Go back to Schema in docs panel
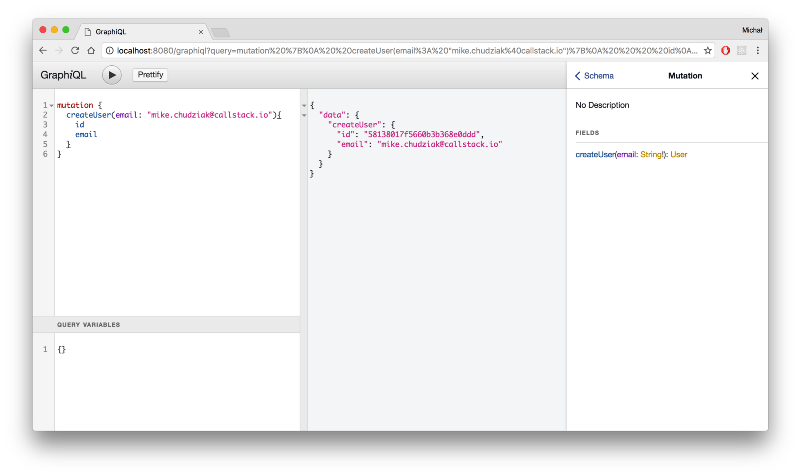 click(594, 76)
